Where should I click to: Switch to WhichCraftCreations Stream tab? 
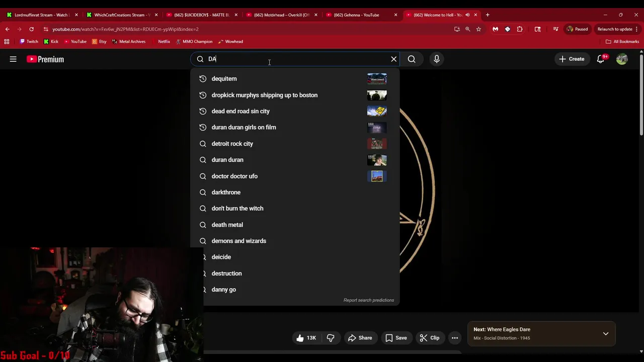point(122,15)
